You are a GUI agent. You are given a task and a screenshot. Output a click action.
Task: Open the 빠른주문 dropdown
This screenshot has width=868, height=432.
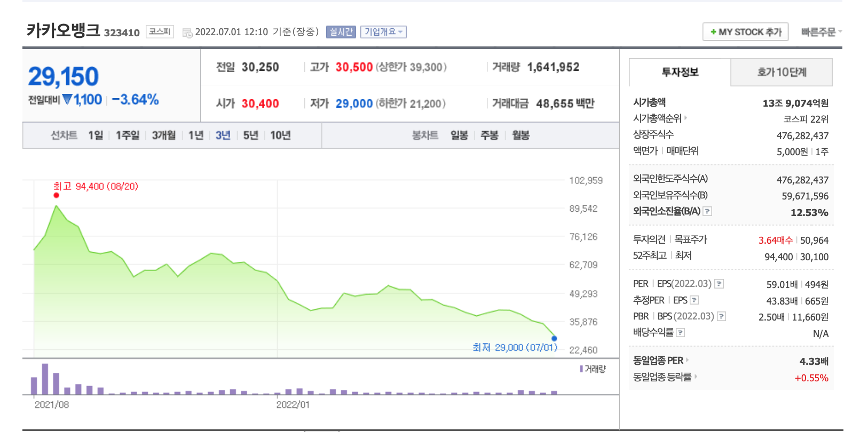pos(822,32)
